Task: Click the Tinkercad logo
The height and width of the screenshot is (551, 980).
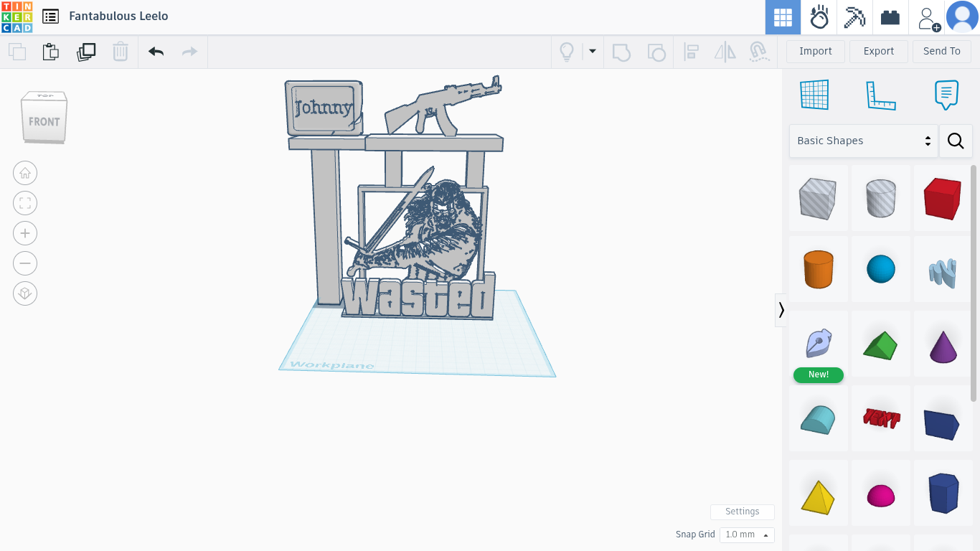Action: pyautogui.click(x=17, y=17)
